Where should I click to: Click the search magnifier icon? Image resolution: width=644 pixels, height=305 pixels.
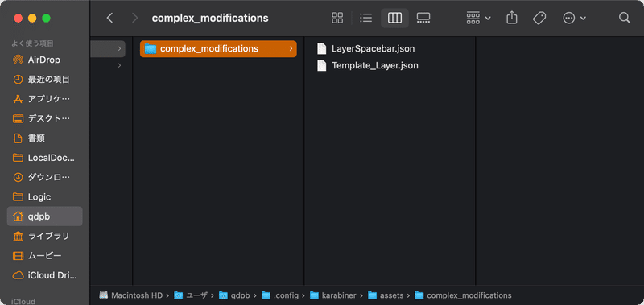pos(625,18)
